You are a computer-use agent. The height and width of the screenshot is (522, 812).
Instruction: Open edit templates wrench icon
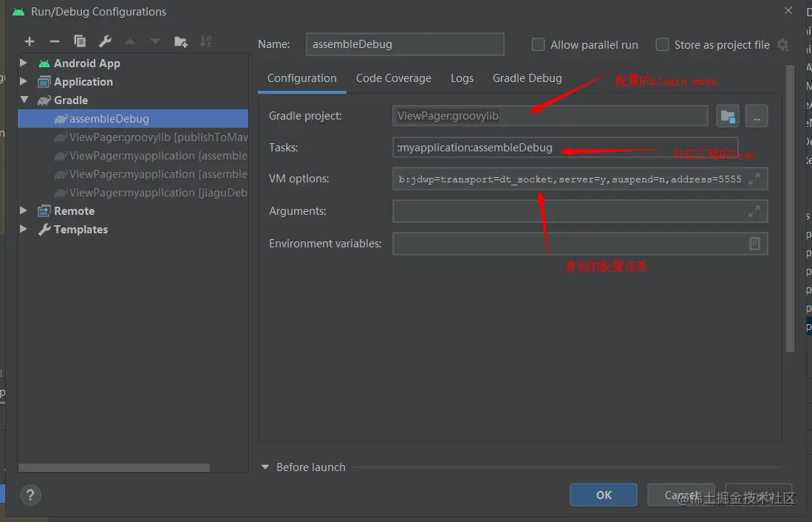pos(105,41)
